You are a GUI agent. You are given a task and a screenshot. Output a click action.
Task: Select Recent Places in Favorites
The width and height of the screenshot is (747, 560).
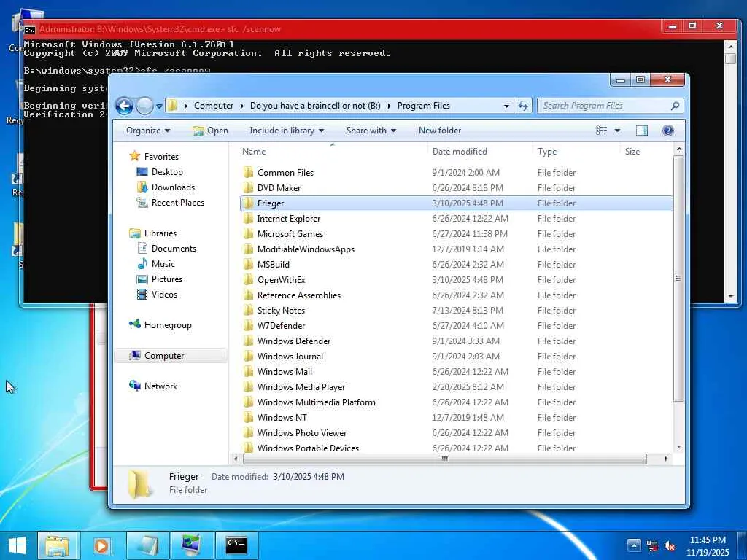click(178, 203)
